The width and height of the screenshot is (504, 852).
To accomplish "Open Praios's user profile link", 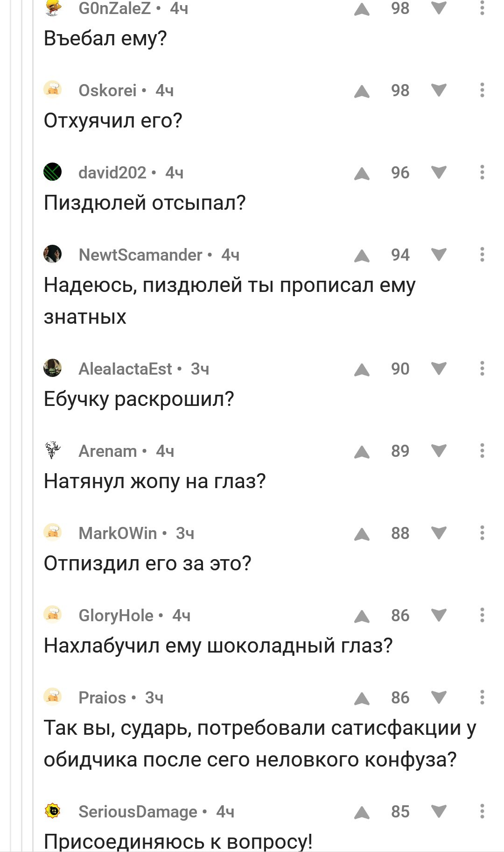I will (102, 698).
